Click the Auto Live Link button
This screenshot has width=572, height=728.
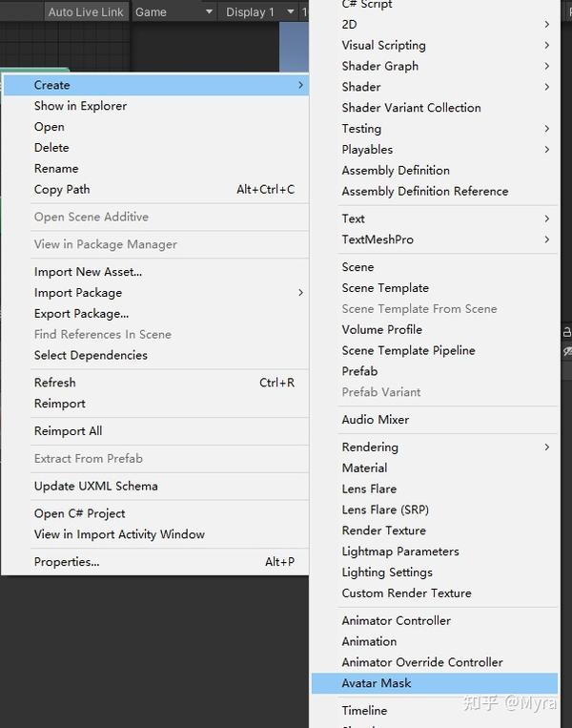point(86,11)
